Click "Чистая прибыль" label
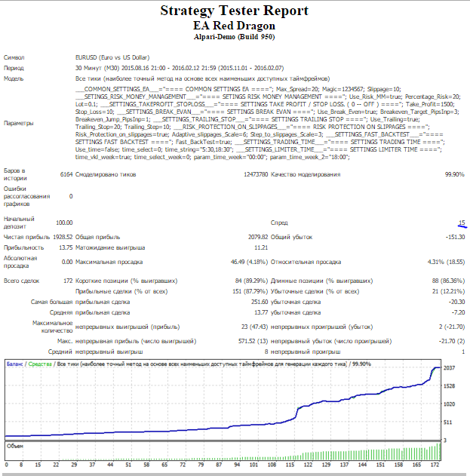This screenshot has width=470, height=476. pos(26,237)
